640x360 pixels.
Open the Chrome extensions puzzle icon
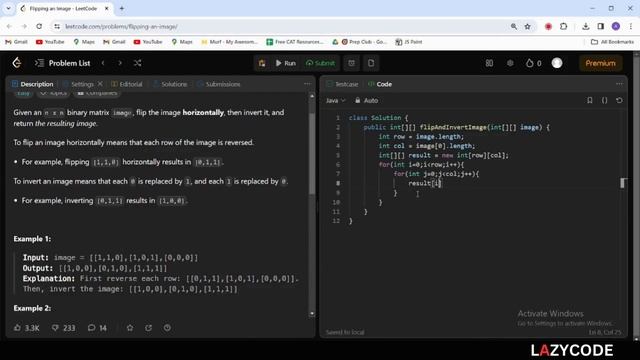(564, 27)
